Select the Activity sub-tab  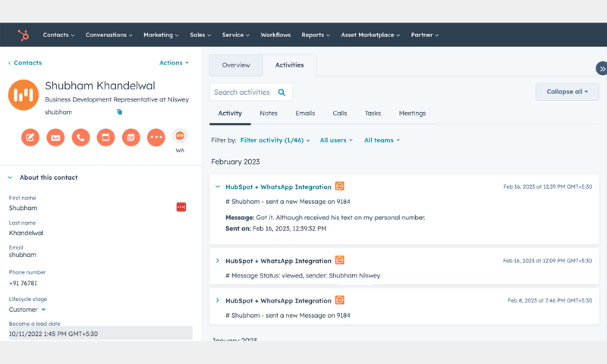pos(230,113)
